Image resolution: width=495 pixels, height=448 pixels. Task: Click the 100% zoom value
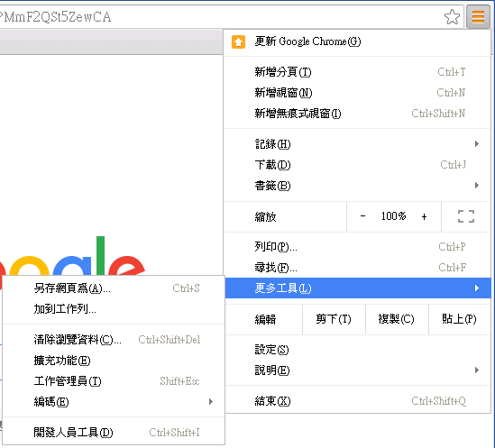click(393, 216)
